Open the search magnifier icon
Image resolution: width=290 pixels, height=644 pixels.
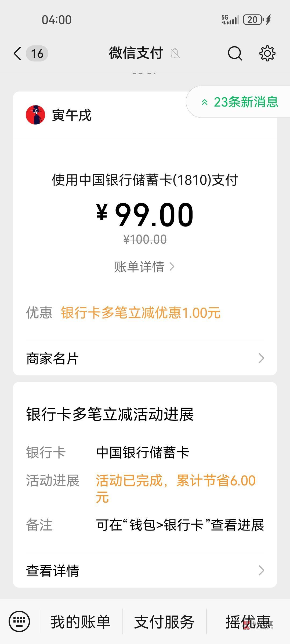[235, 53]
